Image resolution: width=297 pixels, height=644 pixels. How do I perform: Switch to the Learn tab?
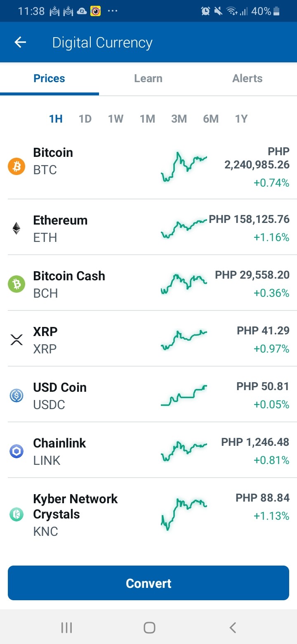point(148,78)
